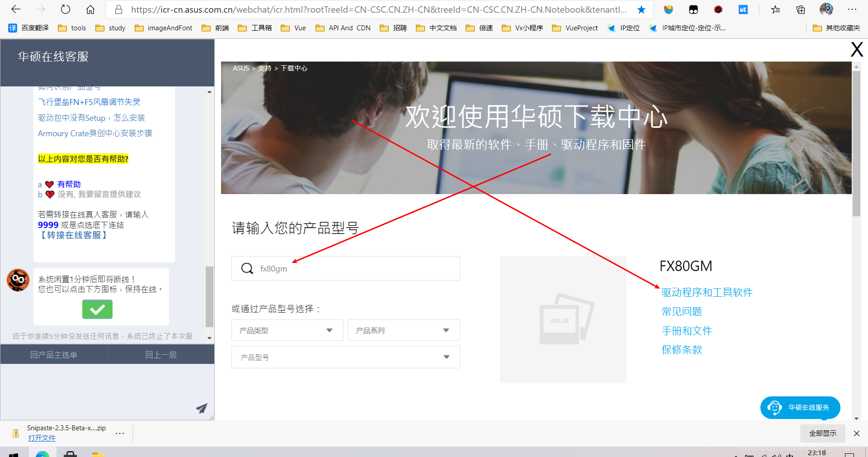
Task: Reload the page with the refresh icon
Action: [66, 9]
